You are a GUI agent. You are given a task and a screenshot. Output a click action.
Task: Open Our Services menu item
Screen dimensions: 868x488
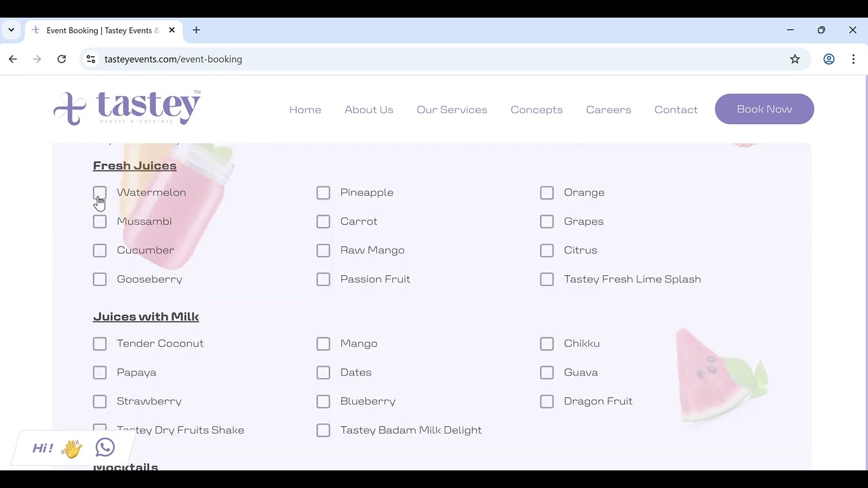pos(452,110)
